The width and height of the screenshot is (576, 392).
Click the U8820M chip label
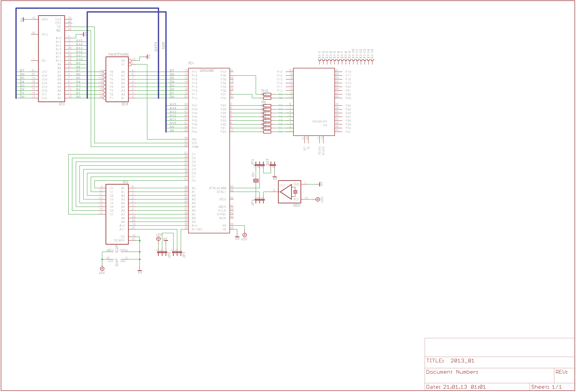point(206,71)
